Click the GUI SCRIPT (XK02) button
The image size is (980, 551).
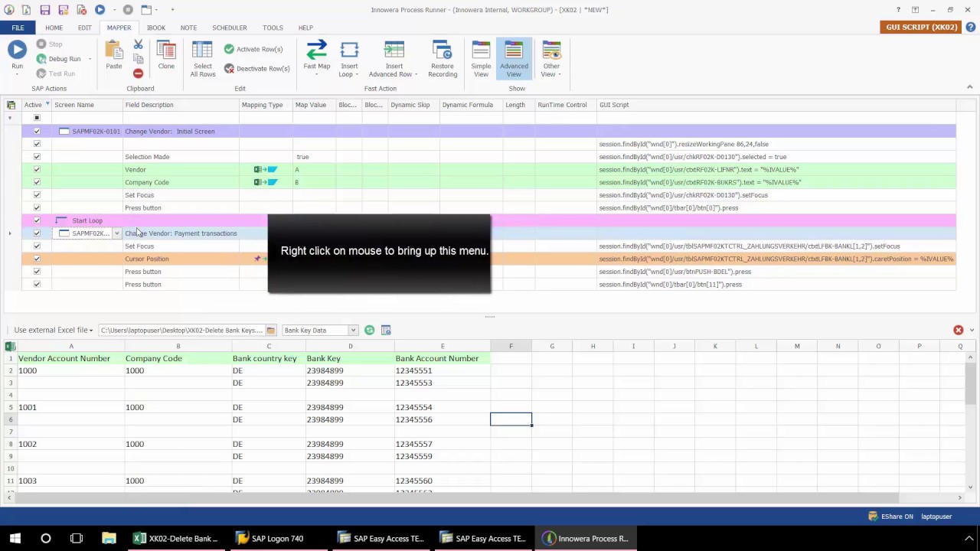pos(922,27)
